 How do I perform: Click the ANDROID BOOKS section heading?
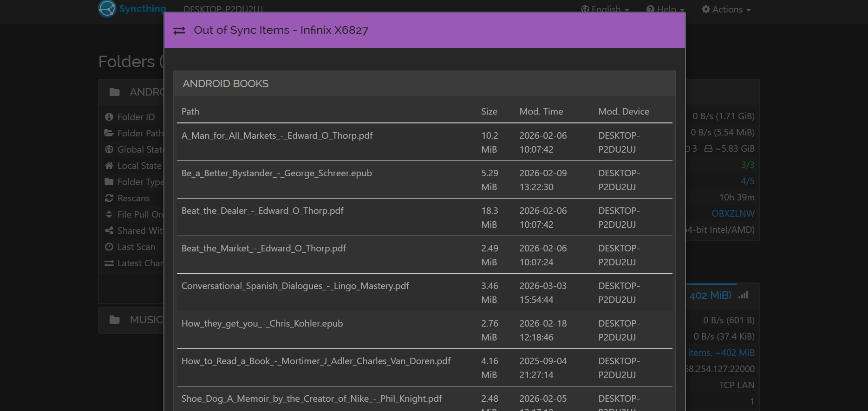click(226, 83)
